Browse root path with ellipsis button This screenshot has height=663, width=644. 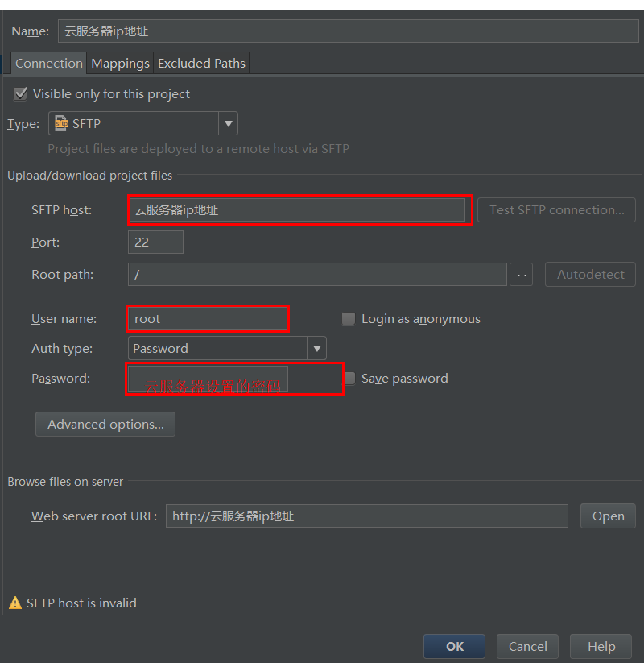coord(522,275)
